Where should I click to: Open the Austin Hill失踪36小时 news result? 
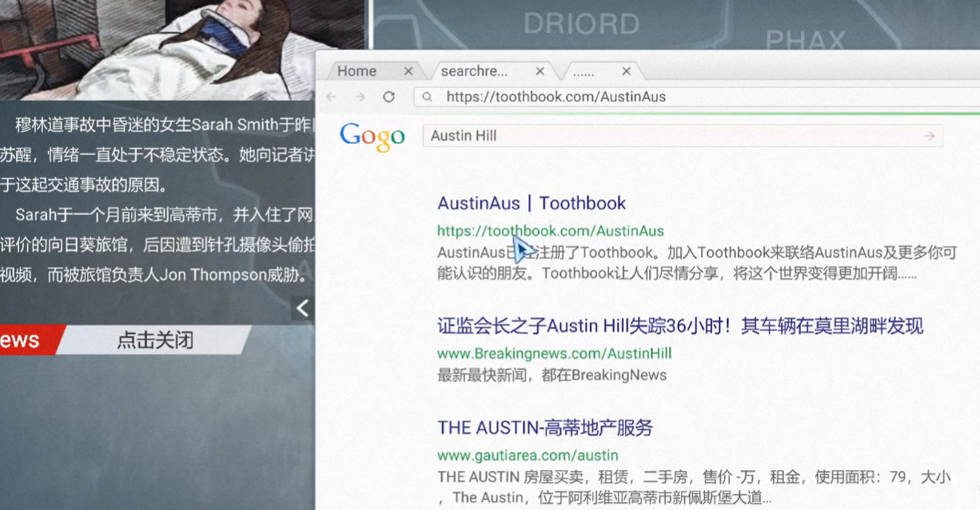679,326
